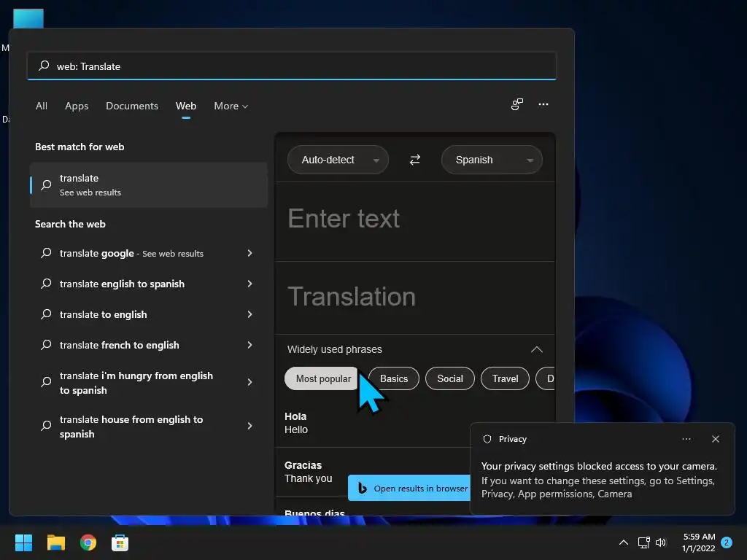Click the volume speaker icon in tray

(x=661, y=542)
